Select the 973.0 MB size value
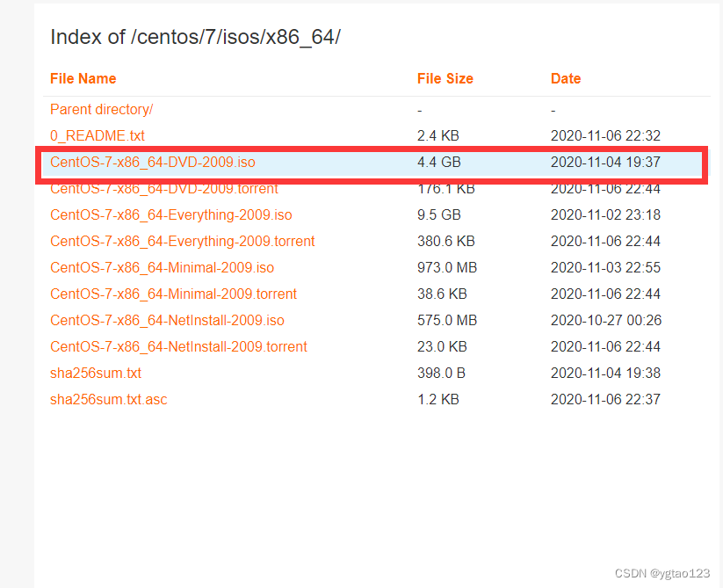 447,267
